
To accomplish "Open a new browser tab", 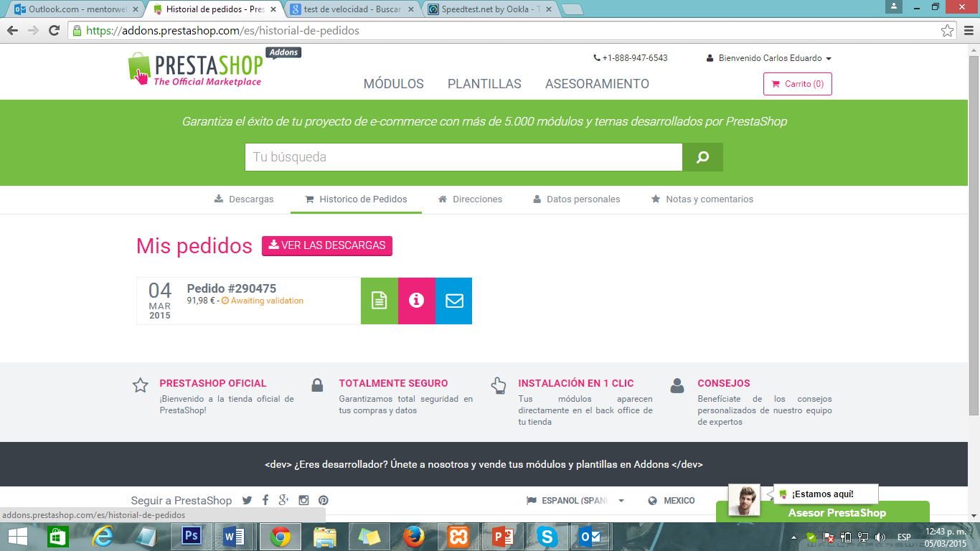I will (572, 9).
